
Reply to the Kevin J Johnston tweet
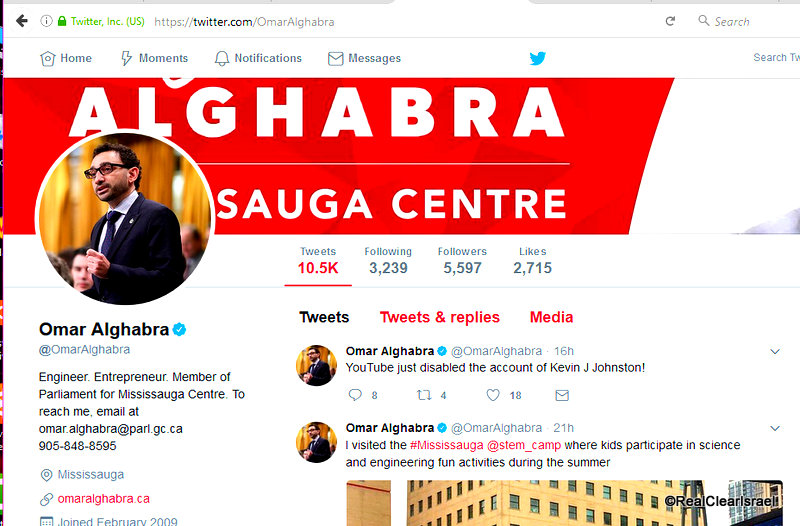coord(355,395)
